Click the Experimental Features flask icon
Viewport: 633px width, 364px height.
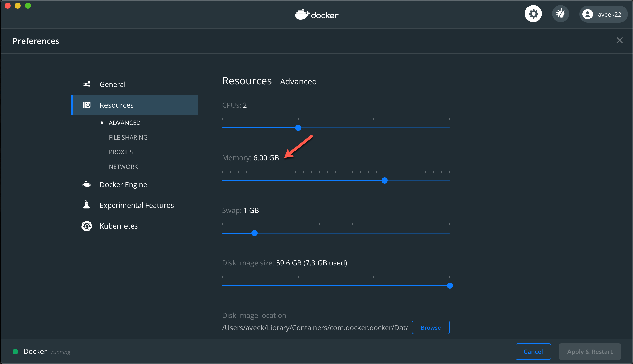(x=87, y=204)
